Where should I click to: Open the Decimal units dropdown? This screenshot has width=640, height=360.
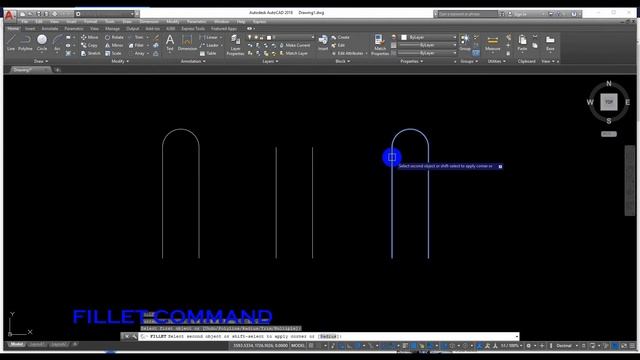566,346
